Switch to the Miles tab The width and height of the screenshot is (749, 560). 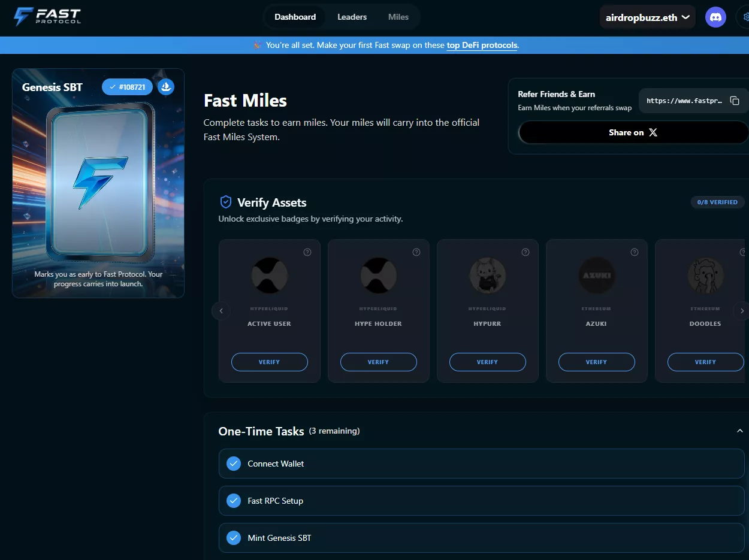tap(398, 17)
